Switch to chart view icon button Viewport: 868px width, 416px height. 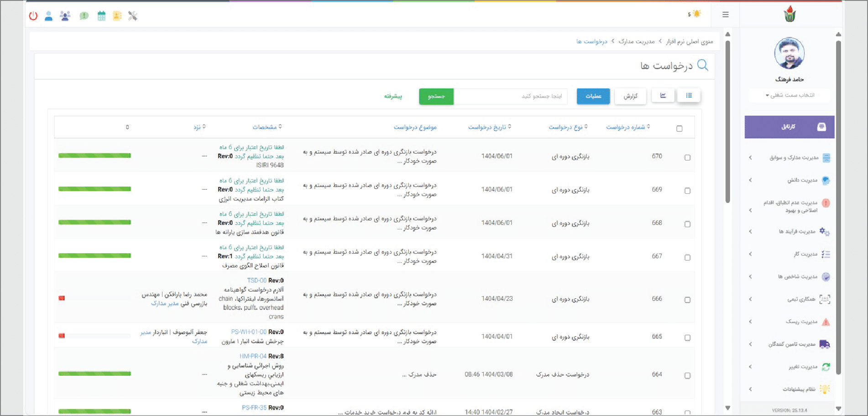(x=663, y=96)
